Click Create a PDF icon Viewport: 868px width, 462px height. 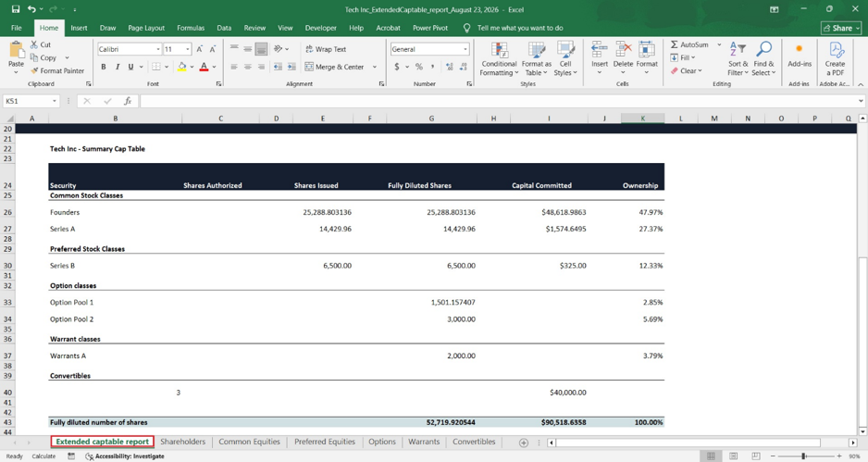[836, 49]
